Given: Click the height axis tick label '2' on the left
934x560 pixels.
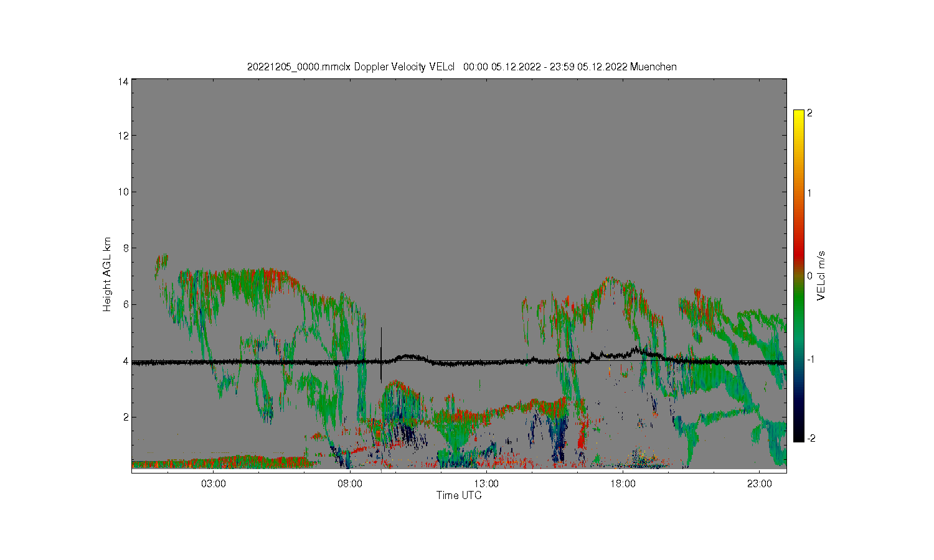Looking at the screenshot, I should click(126, 417).
